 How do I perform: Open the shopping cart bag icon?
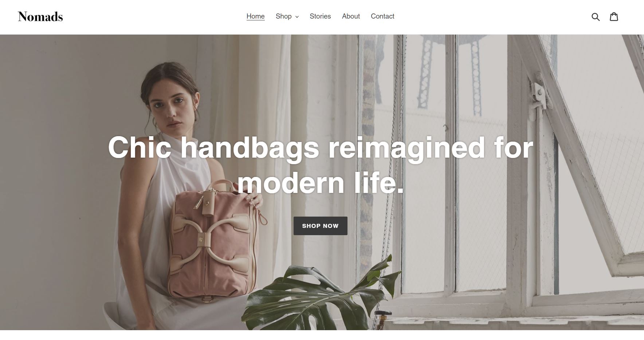pos(614,16)
